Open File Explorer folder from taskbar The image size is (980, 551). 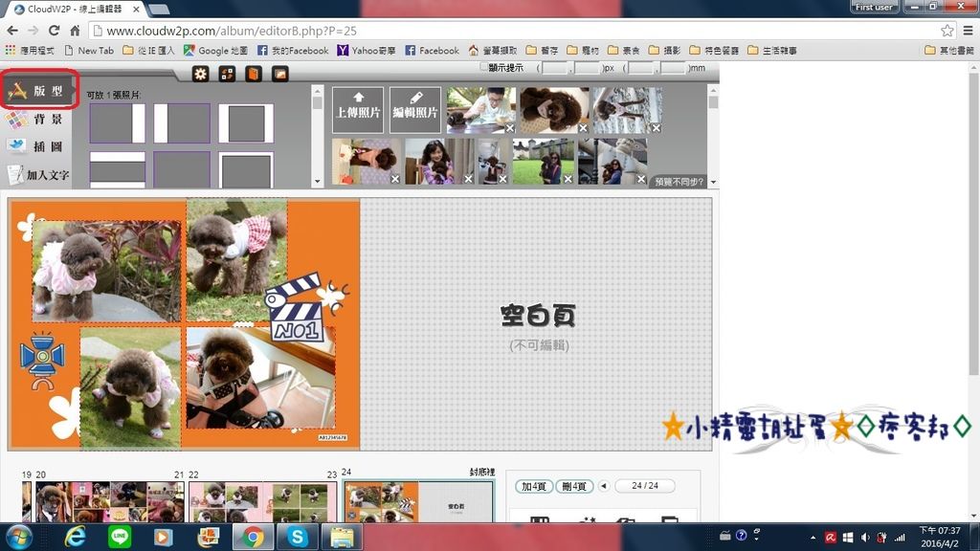tap(342, 538)
